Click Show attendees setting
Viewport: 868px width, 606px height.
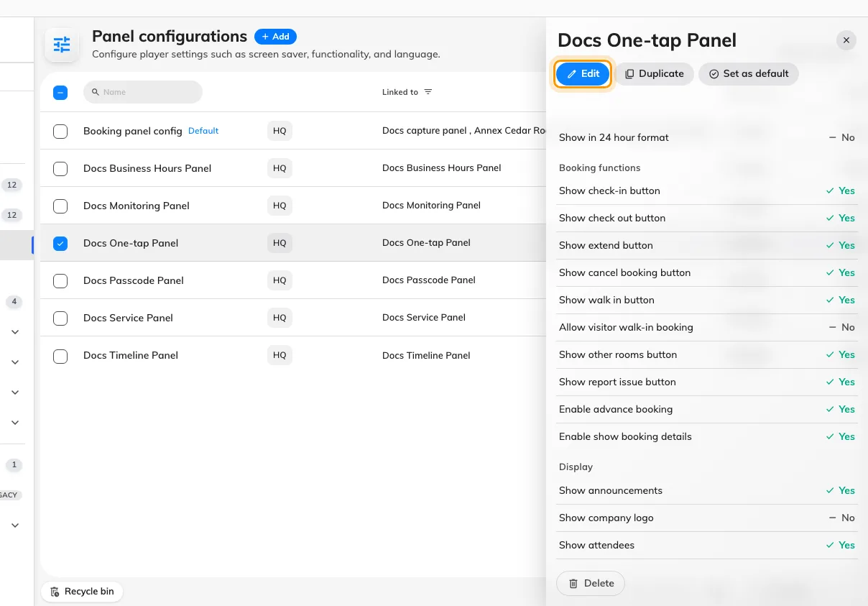(707, 545)
